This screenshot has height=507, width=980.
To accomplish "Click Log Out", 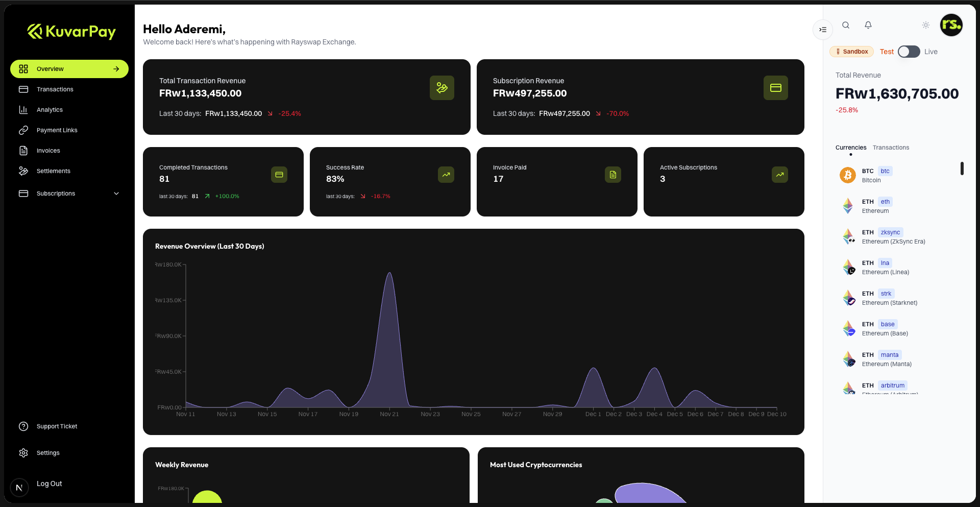I will pos(49,484).
